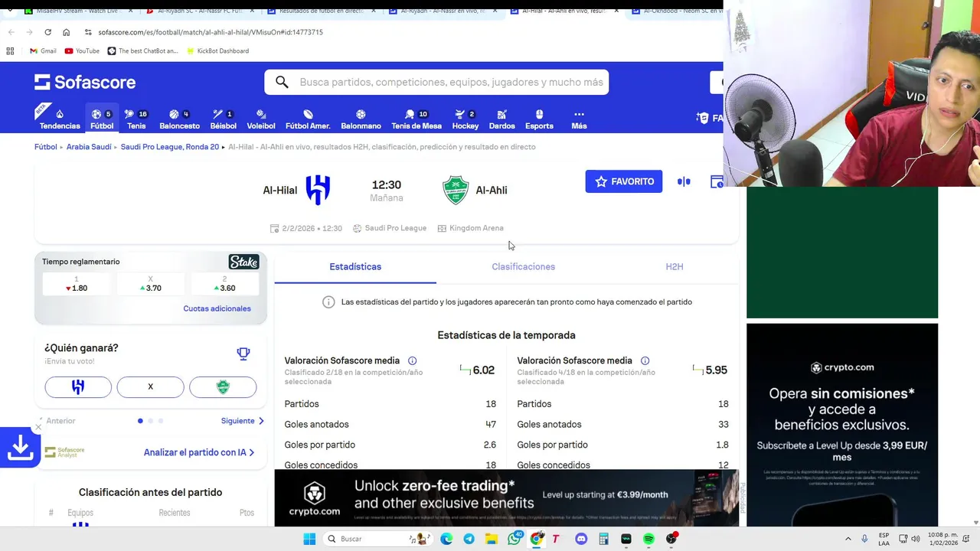980x551 pixels.
Task: Switch to H2H tab
Action: click(x=674, y=266)
